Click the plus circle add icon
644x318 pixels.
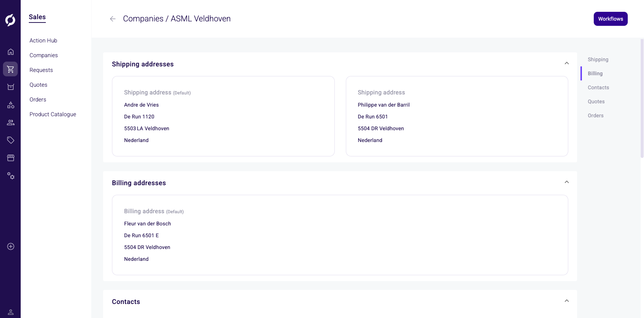coord(11,246)
